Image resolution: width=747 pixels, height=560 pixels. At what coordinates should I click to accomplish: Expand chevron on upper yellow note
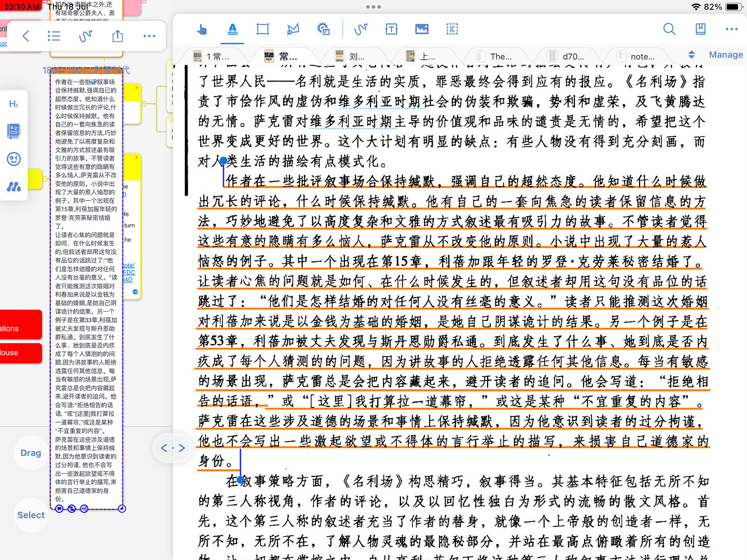[x=136, y=88]
